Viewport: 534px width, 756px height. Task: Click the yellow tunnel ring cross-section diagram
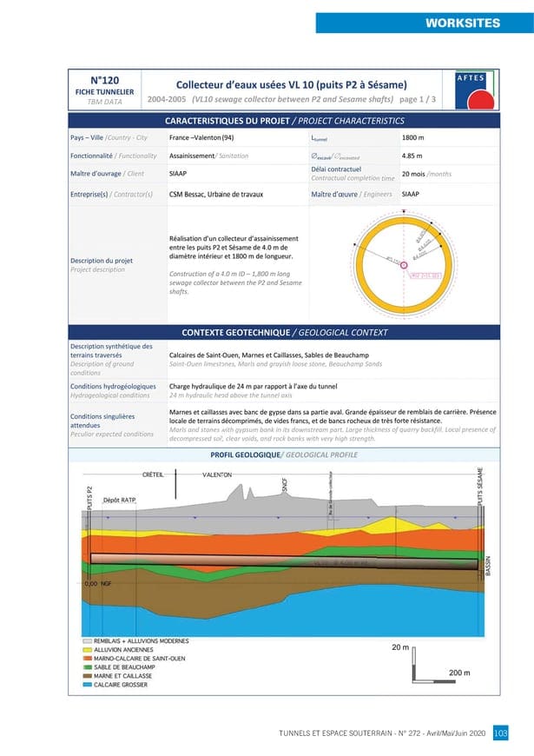pyautogui.click(x=404, y=265)
